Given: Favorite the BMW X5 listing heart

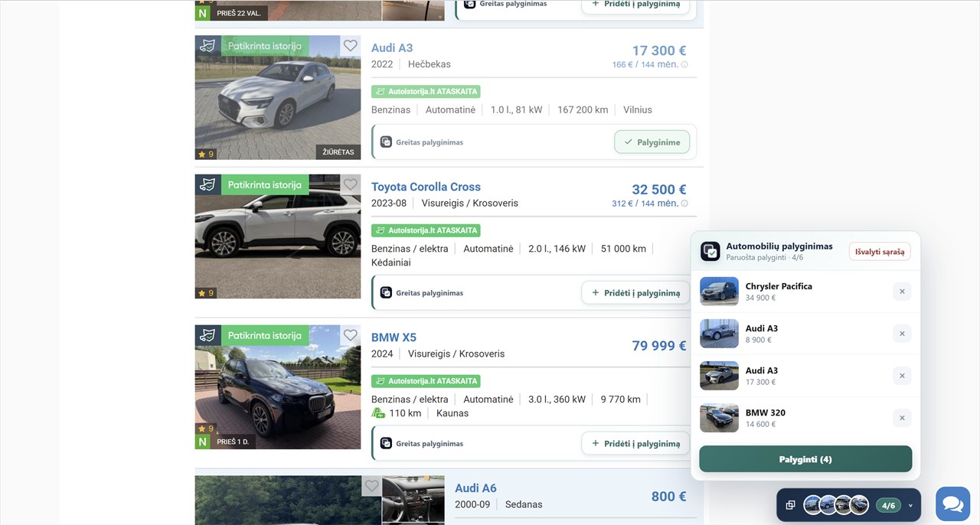Looking at the screenshot, I should 350,335.
